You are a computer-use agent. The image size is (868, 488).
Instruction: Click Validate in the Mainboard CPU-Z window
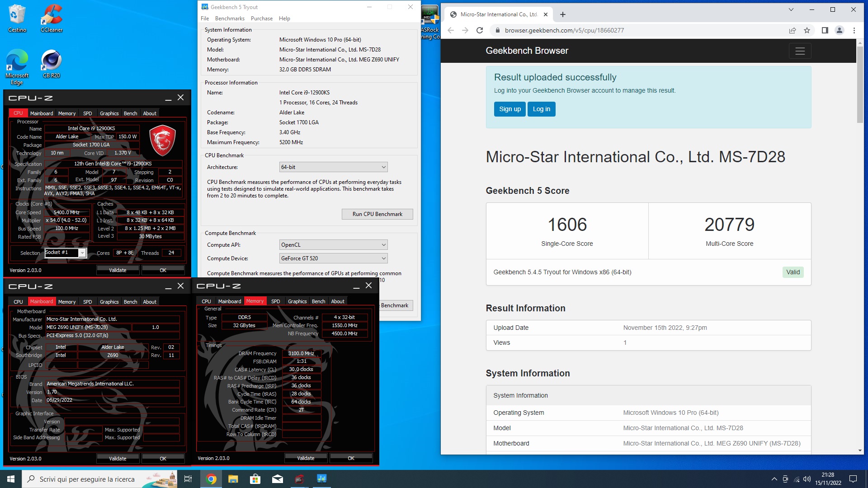coord(118,459)
